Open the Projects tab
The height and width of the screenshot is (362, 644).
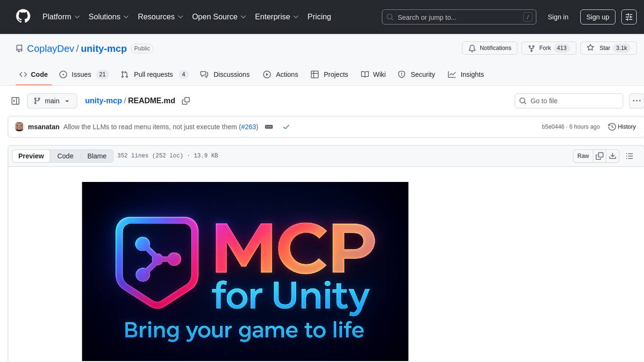click(x=330, y=74)
